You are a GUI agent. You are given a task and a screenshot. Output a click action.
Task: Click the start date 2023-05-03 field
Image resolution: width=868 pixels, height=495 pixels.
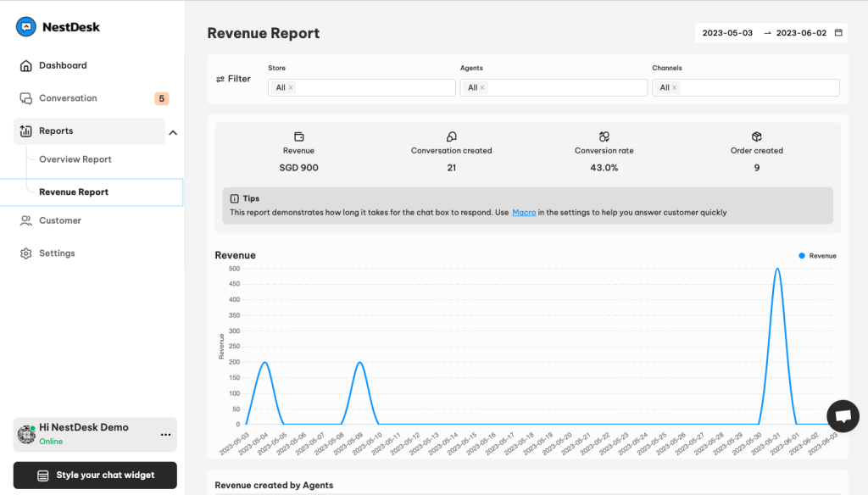tap(727, 33)
